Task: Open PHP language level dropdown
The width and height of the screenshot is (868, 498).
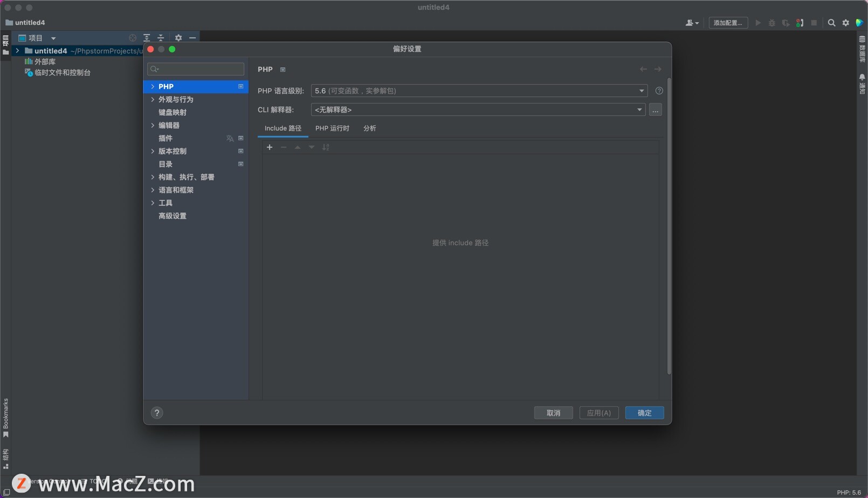Action: pyautogui.click(x=479, y=91)
